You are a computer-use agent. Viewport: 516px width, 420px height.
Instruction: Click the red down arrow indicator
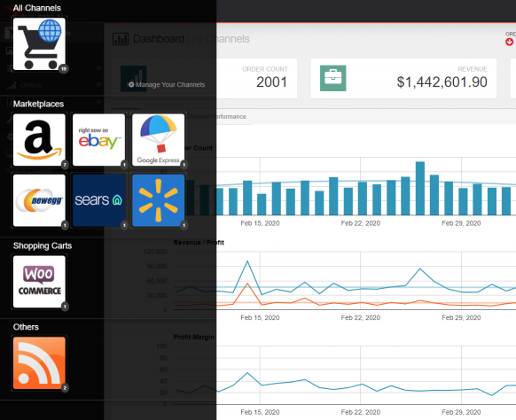[510, 43]
